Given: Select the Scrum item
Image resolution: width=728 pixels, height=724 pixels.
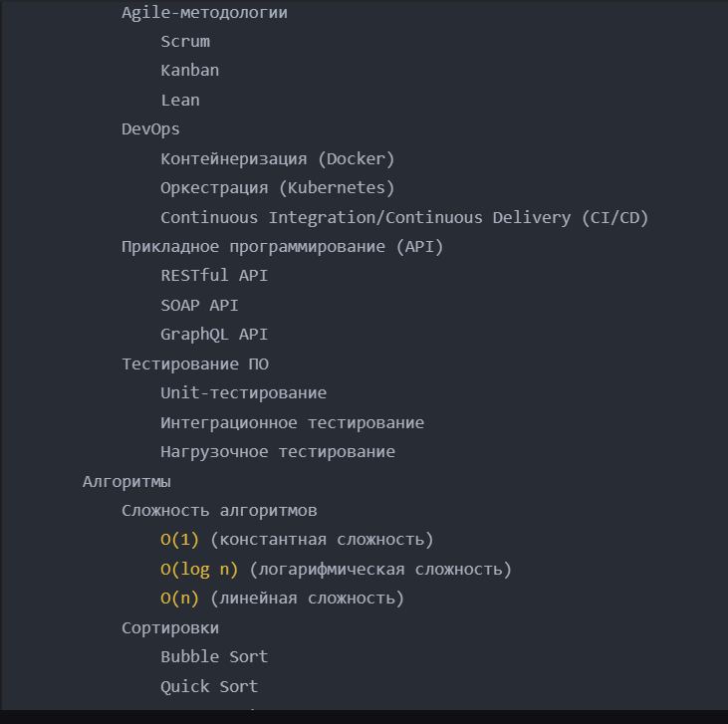Looking at the screenshot, I should click(185, 42).
